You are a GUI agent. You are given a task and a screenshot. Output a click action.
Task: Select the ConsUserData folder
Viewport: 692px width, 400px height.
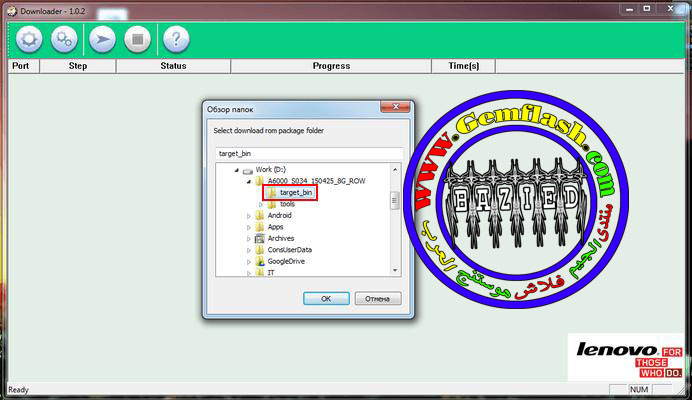click(290, 250)
